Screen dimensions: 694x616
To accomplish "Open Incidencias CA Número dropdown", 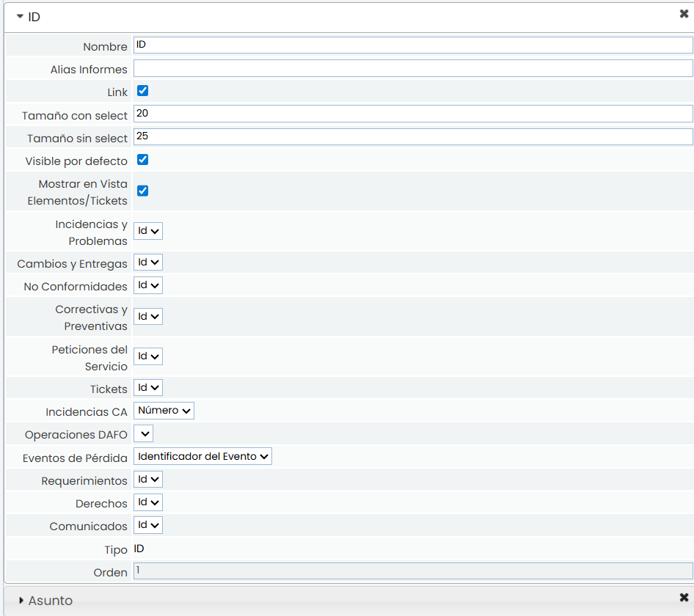I will pos(164,411).
